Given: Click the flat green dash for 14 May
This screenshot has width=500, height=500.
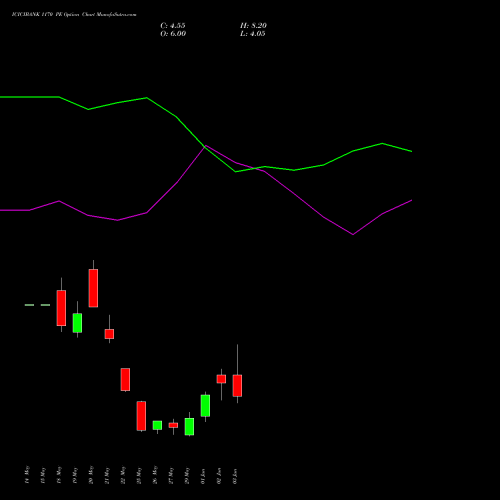Looking at the screenshot, I should 29,305.
